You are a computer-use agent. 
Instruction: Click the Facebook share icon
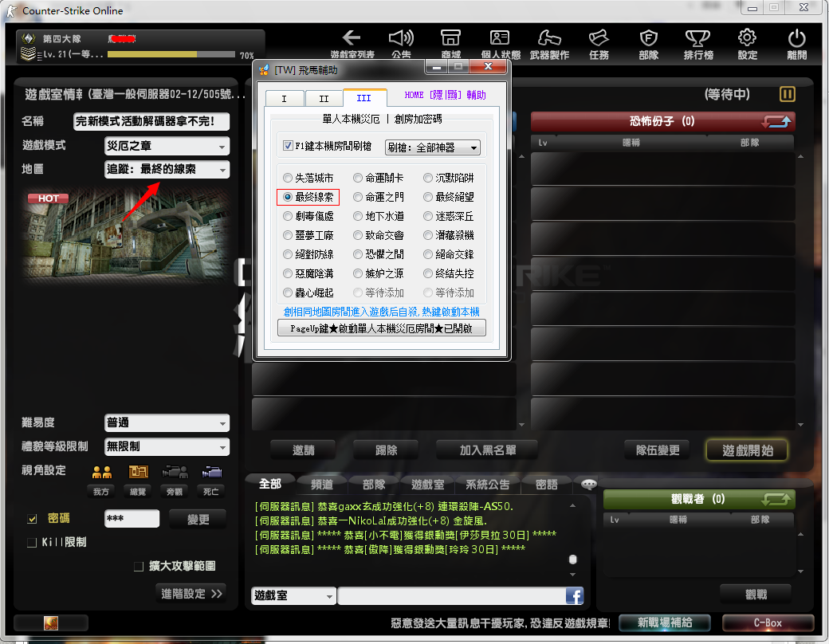tap(574, 595)
